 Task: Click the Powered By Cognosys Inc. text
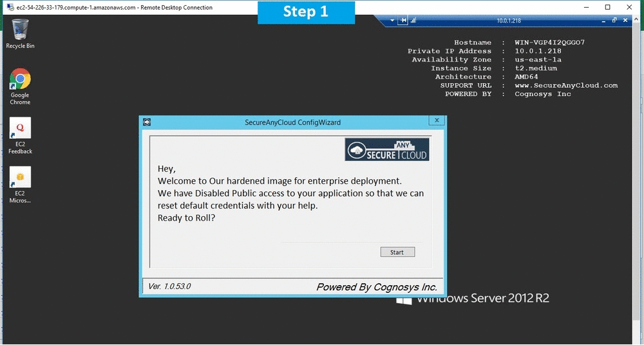tap(377, 287)
